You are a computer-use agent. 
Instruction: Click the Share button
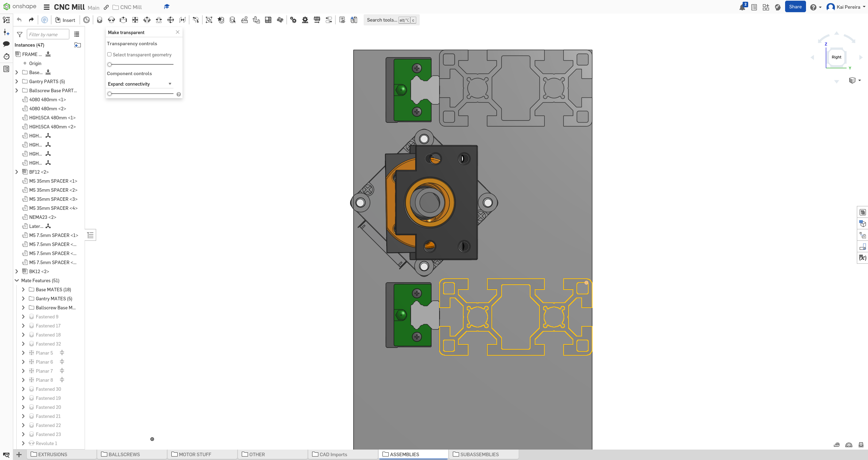pos(795,7)
